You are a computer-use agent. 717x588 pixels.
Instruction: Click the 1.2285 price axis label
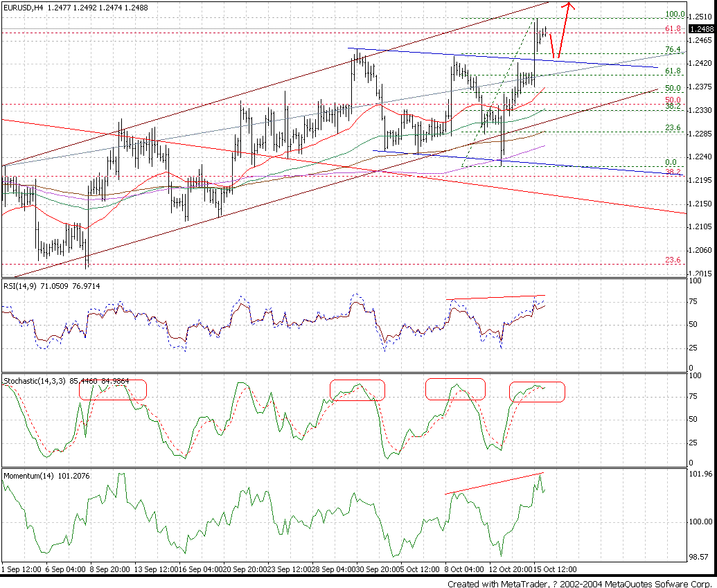(702, 134)
